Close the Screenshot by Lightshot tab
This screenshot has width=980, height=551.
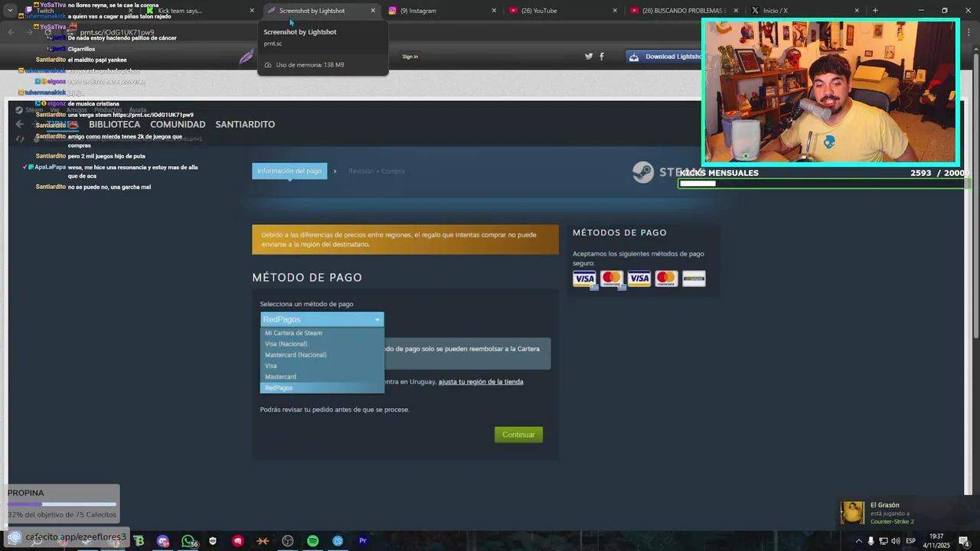tap(373, 11)
